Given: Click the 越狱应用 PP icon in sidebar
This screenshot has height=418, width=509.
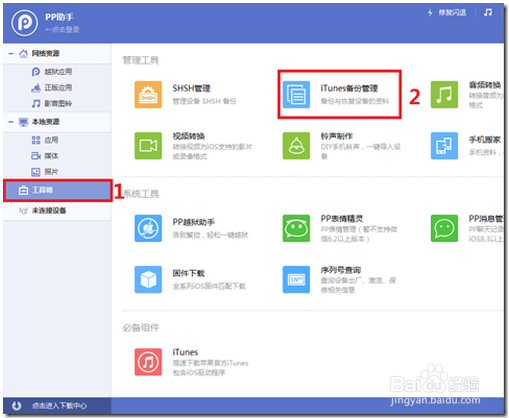Looking at the screenshot, I should tap(36, 72).
